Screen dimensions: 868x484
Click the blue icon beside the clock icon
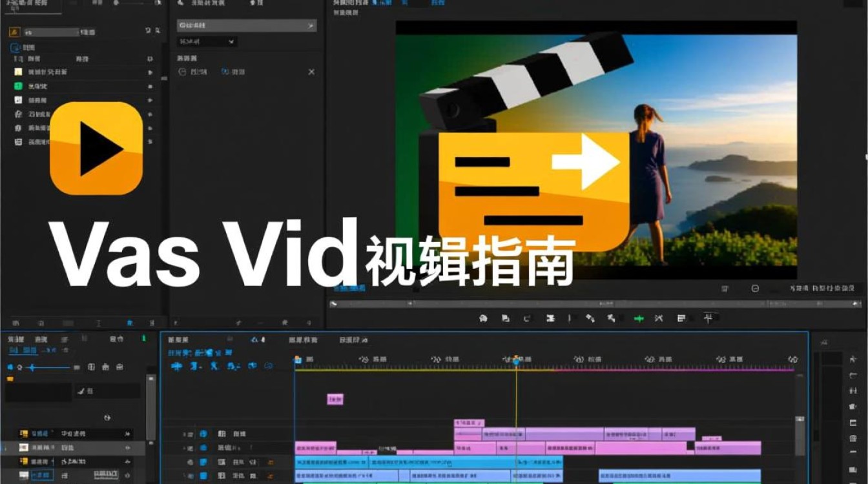225,72
